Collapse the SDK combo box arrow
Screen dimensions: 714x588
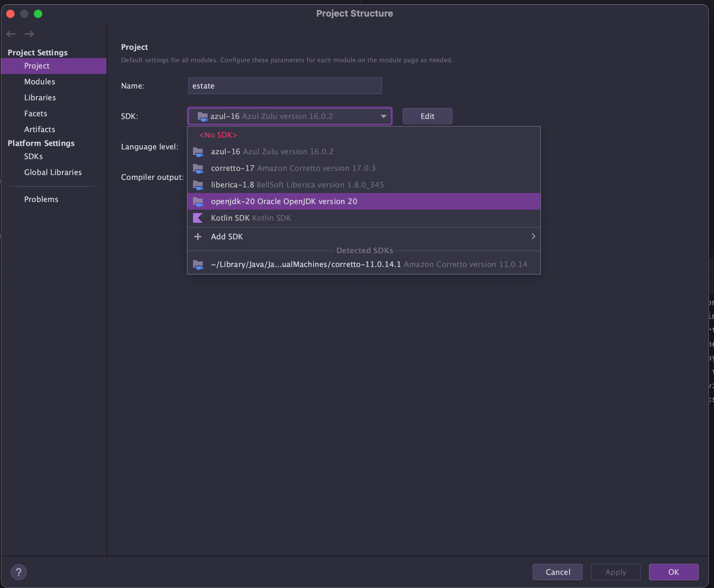(383, 116)
